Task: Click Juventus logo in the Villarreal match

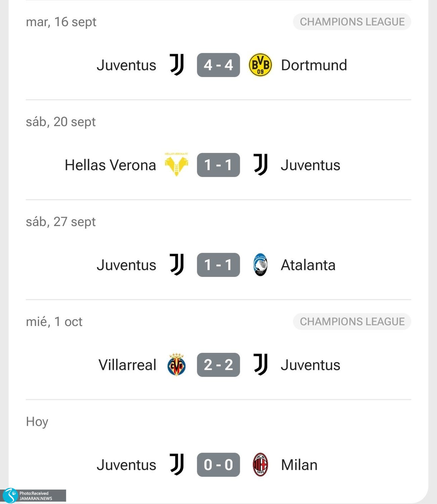Action: coord(260,365)
